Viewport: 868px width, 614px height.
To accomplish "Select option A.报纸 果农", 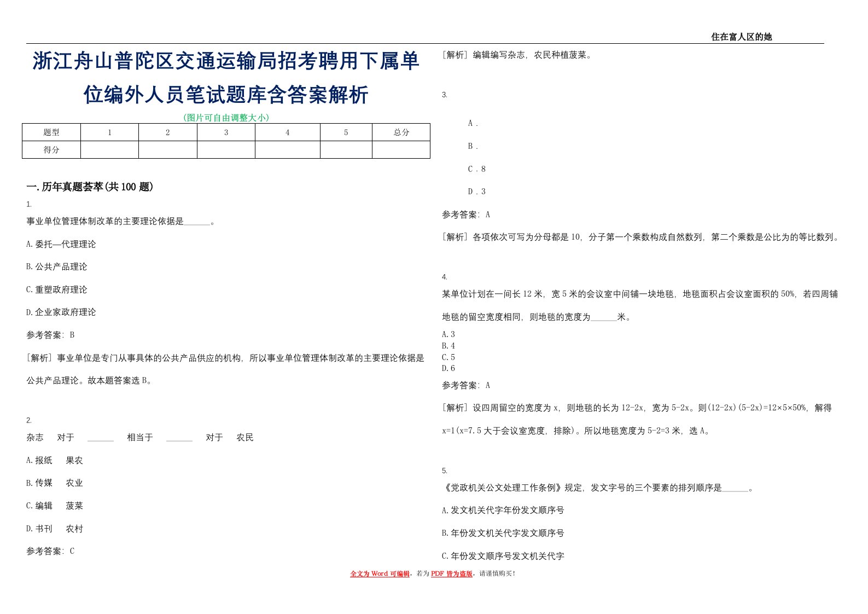I will tap(55, 460).
